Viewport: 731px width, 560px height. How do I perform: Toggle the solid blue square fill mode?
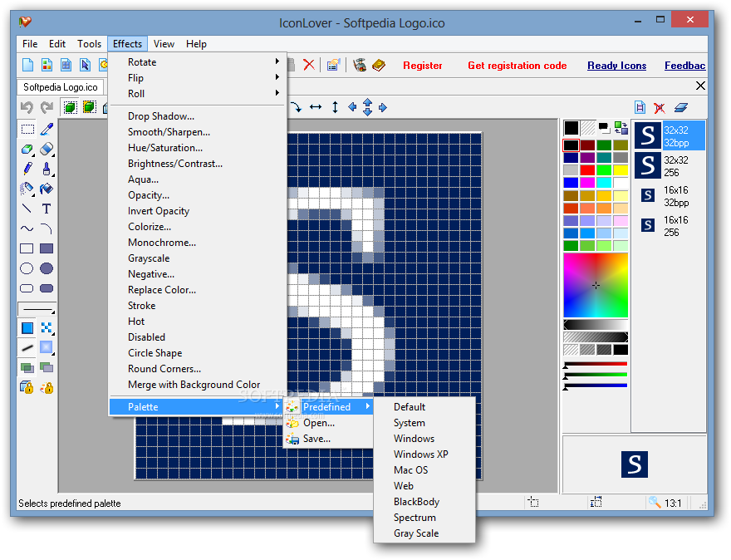point(27,328)
